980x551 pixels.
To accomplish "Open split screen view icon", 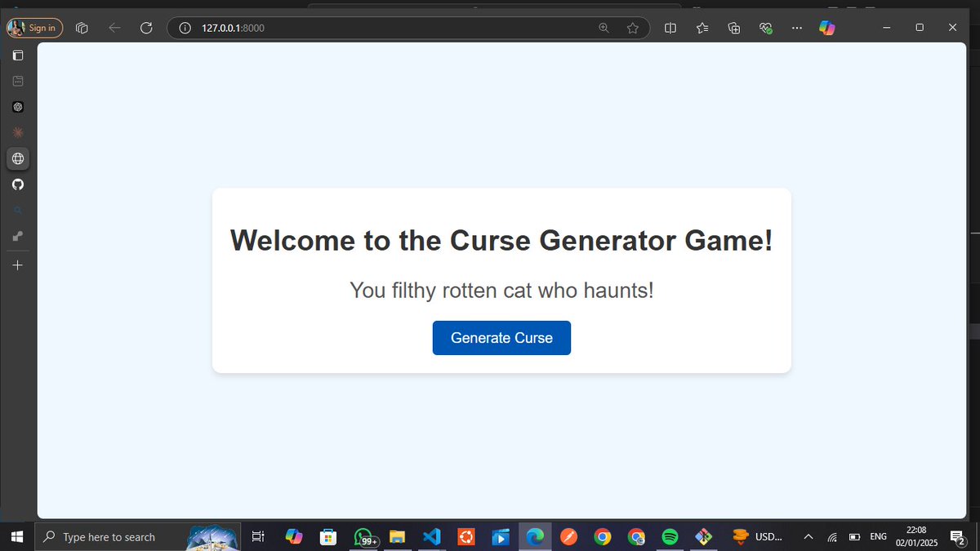I will [670, 28].
